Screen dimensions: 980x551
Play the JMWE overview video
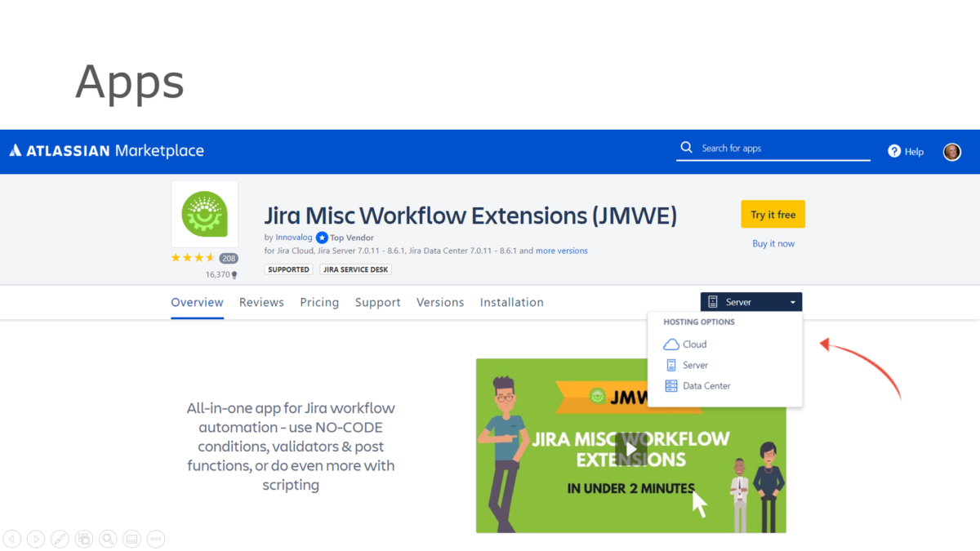click(630, 447)
